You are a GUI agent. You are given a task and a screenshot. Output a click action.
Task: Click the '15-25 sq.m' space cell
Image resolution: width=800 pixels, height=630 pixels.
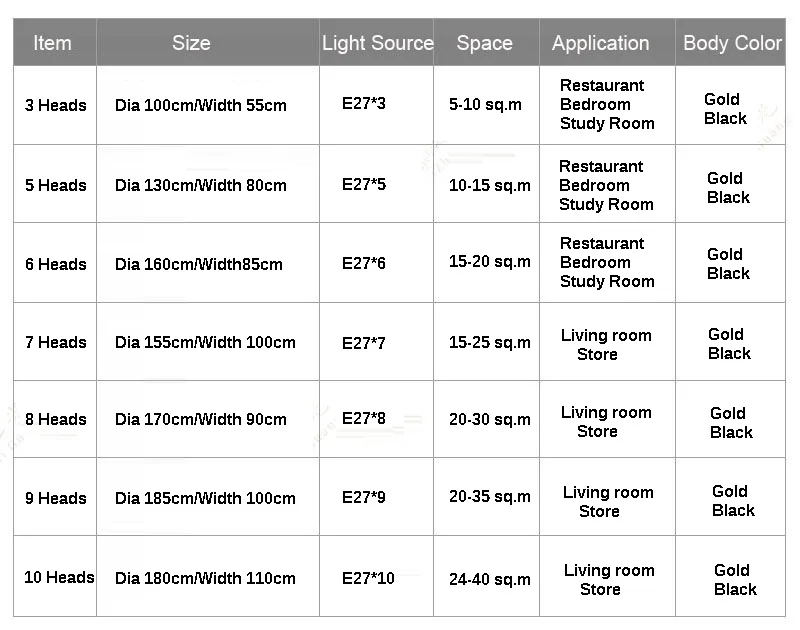point(486,342)
